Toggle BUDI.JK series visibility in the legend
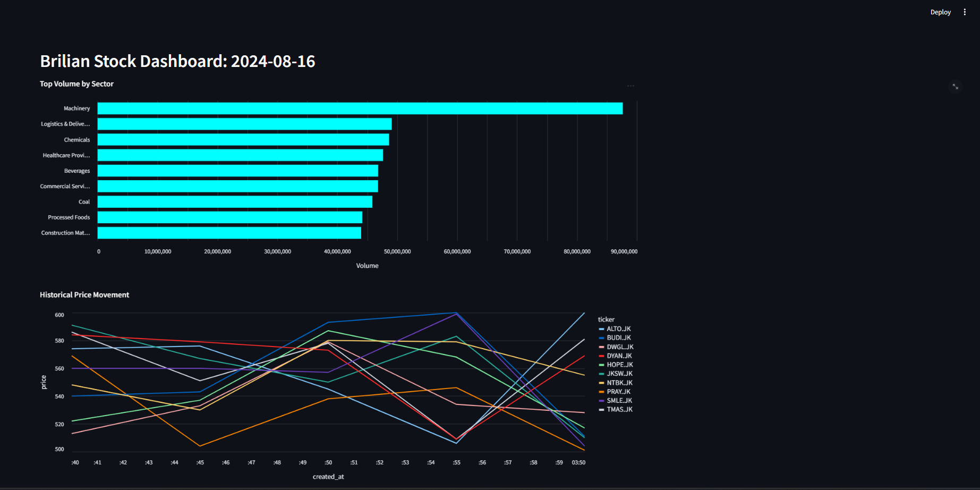 pyautogui.click(x=618, y=337)
